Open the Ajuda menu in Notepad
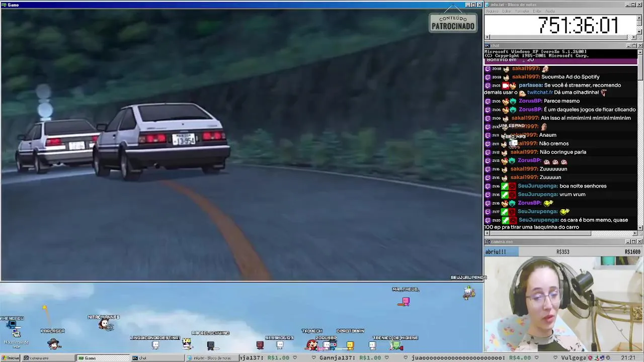This screenshot has height=362, width=644. (x=550, y=11)
